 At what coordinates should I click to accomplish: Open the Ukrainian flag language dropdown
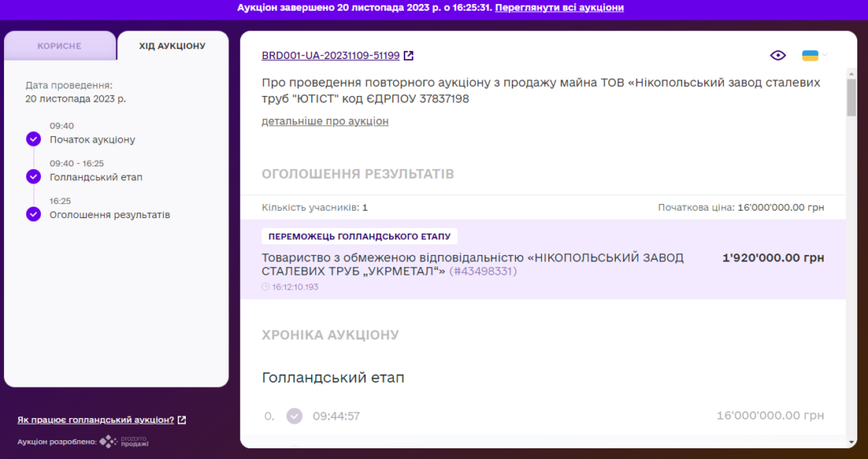(x=814, y=56)
